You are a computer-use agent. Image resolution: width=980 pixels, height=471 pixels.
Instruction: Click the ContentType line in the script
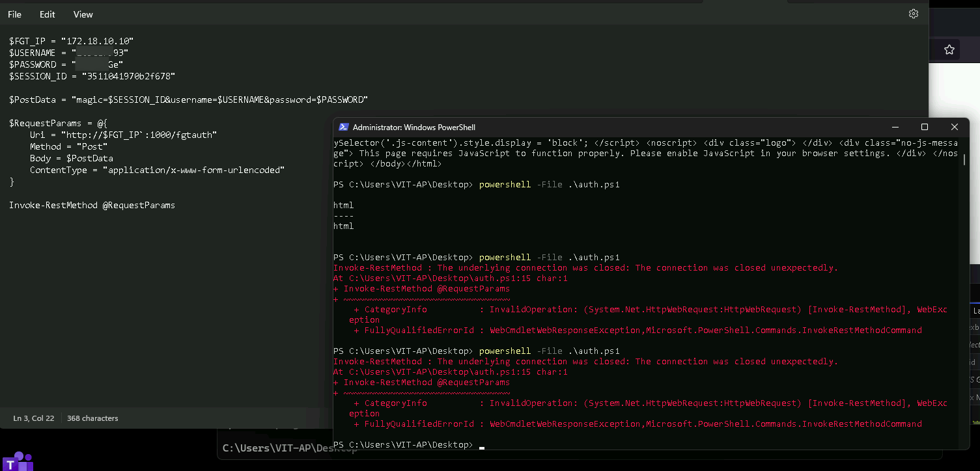coord(157,170)
